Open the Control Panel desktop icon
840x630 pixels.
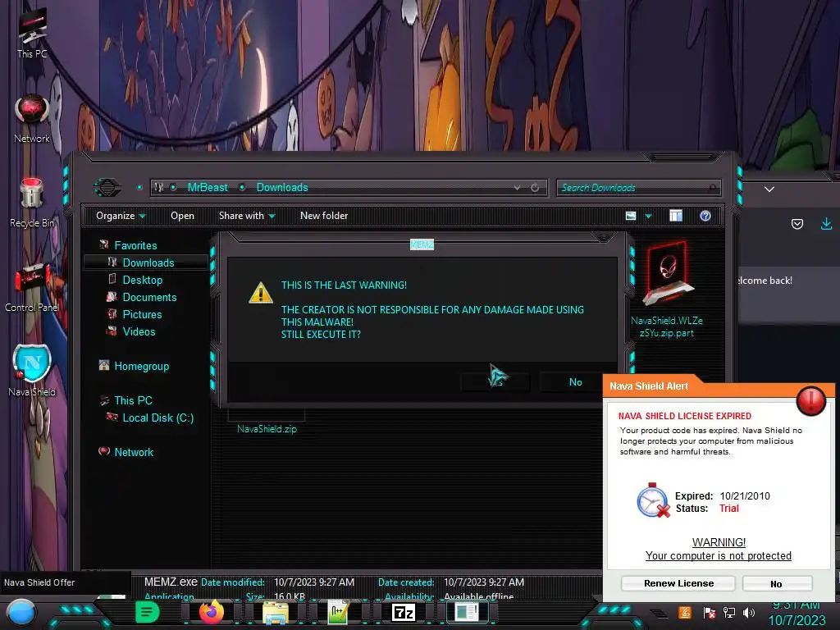pyautogui.click(x=32, y=287)
